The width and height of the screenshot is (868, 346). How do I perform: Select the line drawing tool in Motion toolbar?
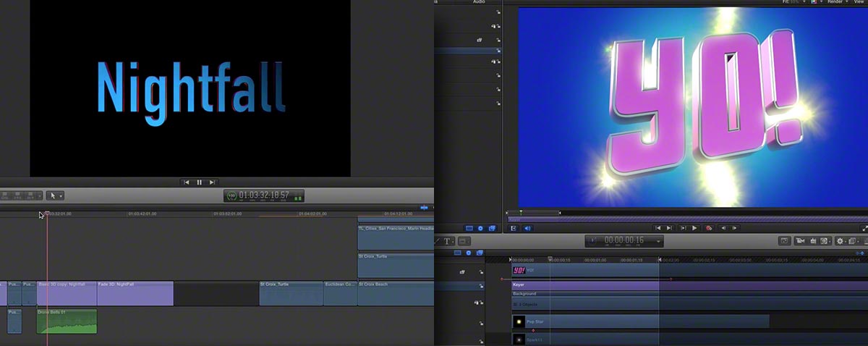436,241
